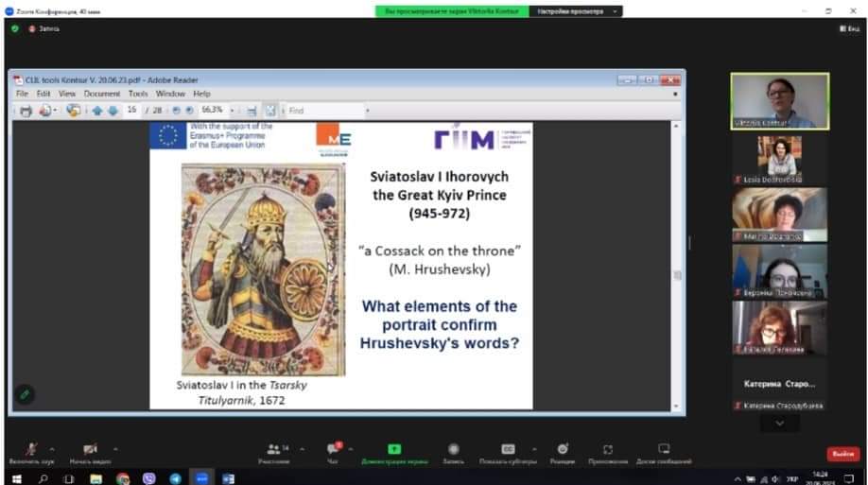Click the PDF vertical scrollbar thumb

click(x=676, y=275)
